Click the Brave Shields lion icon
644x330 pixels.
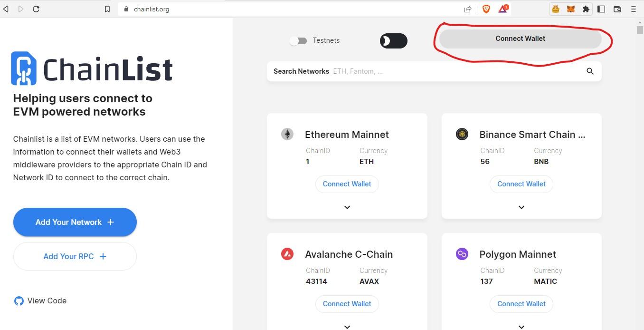(x=486, y=9)
